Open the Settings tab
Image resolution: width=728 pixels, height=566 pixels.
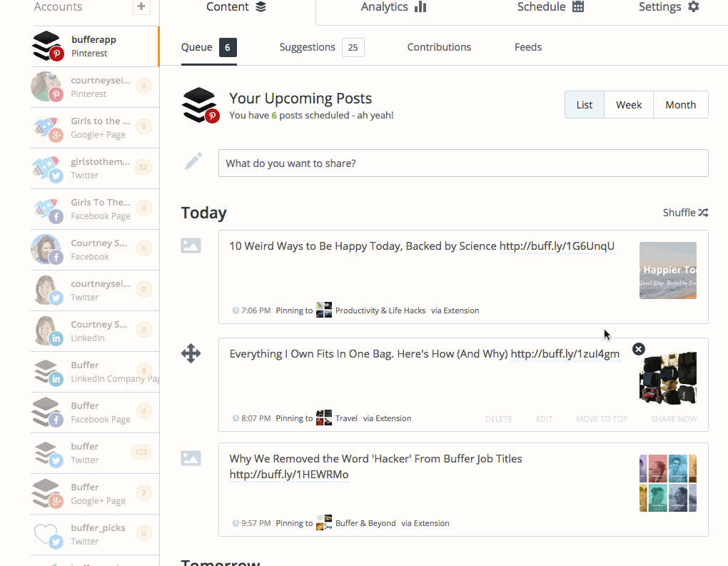tap(669, 7)
